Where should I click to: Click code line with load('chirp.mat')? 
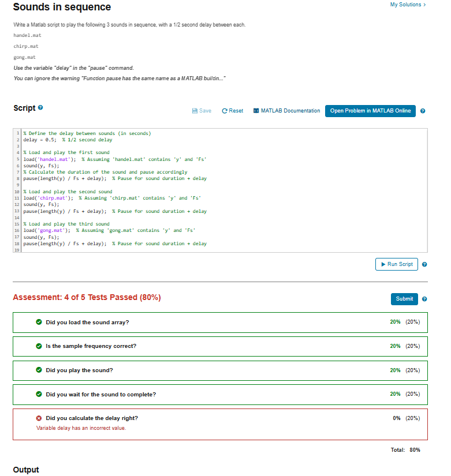pos(112,198)
